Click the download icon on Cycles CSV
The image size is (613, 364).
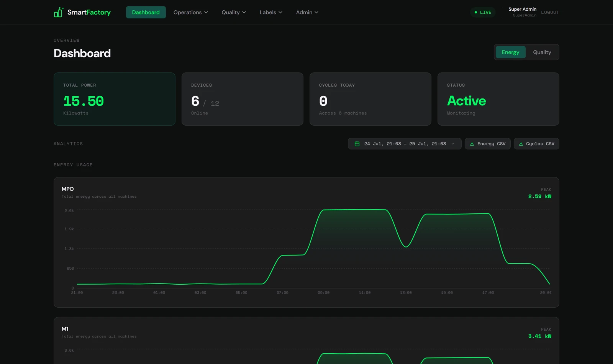[521, 144]
